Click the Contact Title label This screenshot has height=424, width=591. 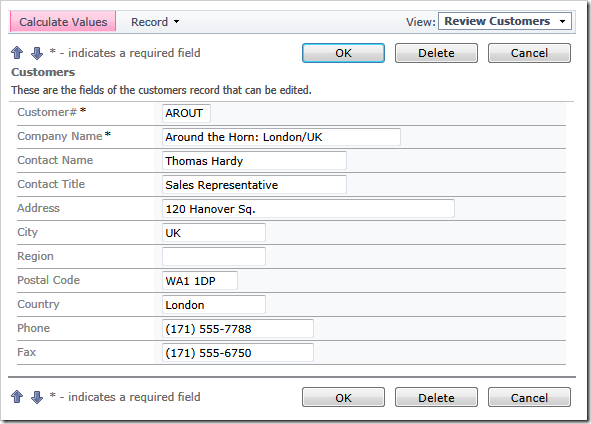(x=51, y=184)
